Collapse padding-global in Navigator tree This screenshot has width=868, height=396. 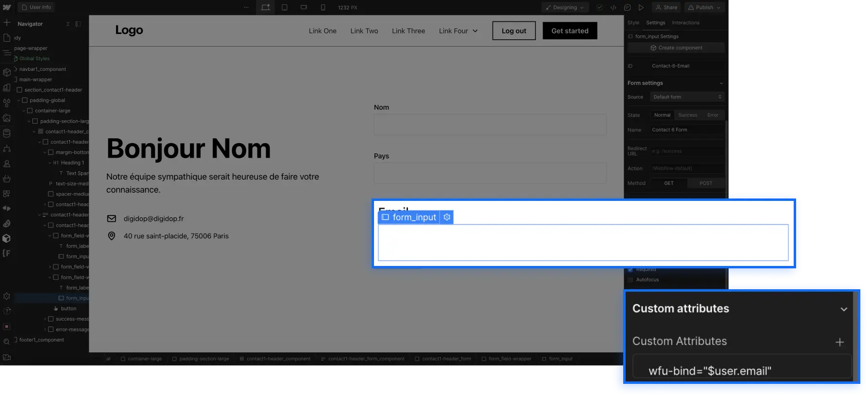pos(19,100)
